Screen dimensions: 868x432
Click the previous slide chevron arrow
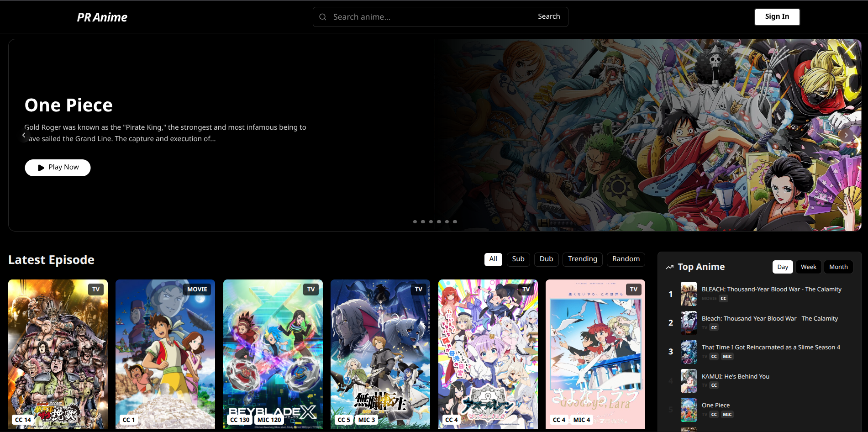tap(24, 135)
